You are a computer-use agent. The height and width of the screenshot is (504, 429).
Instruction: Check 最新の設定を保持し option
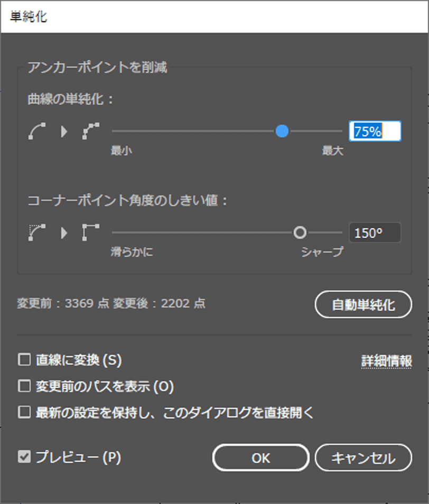point(24,412)
